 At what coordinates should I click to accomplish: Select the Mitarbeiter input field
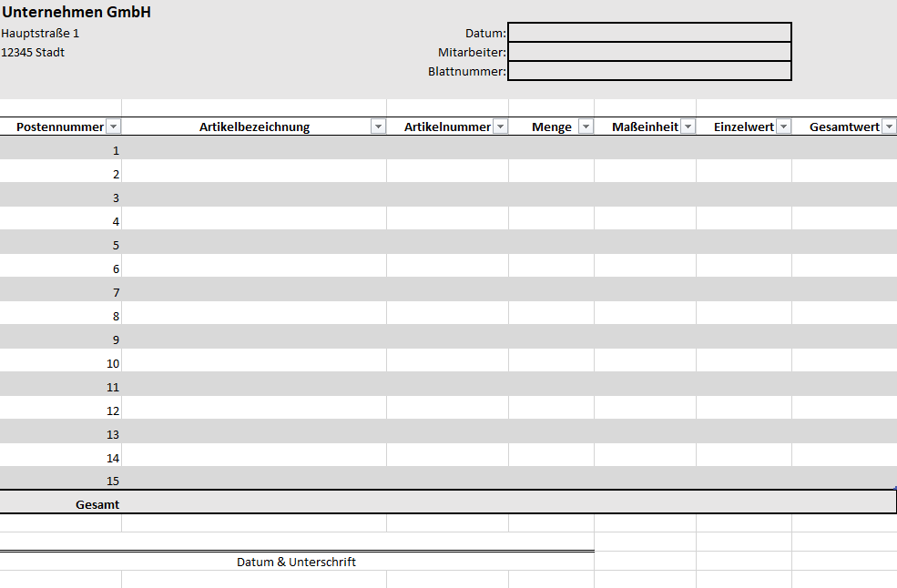(650, 52)
